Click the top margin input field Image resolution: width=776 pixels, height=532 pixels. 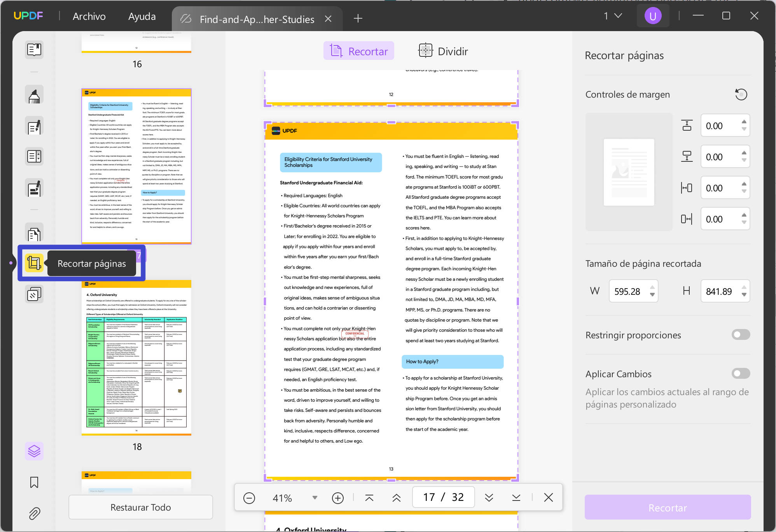coord(725,126)
